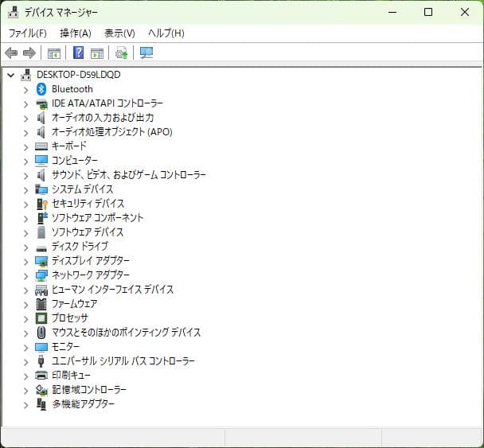Select ヒューマン インターフェイス デバイス row text
This screenshot has height=448, width=484.
(112, 290)
